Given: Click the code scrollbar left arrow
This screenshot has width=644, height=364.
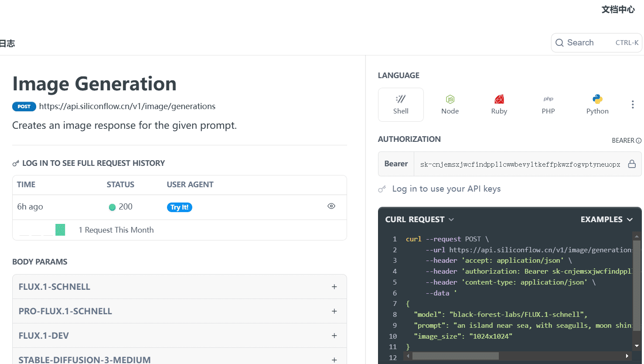Looking at the screenshot, I should click(x=408, y=356).
